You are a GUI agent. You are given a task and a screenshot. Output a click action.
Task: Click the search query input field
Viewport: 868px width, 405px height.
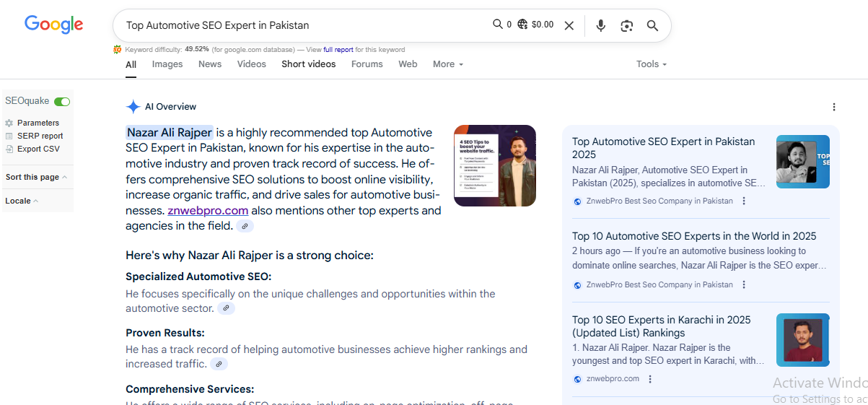pyautogui.click(x=303, y=25)
